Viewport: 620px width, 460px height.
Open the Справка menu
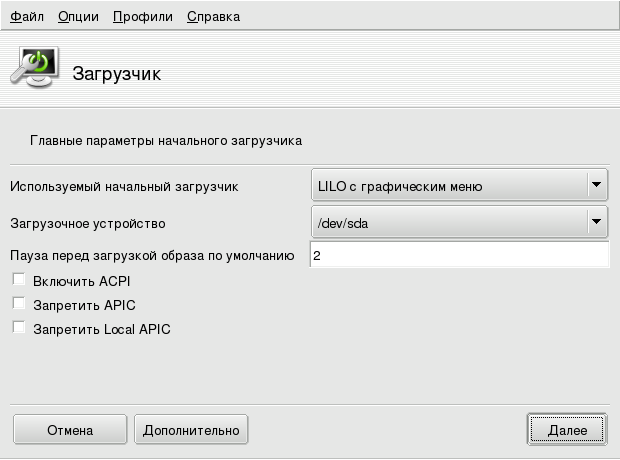point(213,17)
